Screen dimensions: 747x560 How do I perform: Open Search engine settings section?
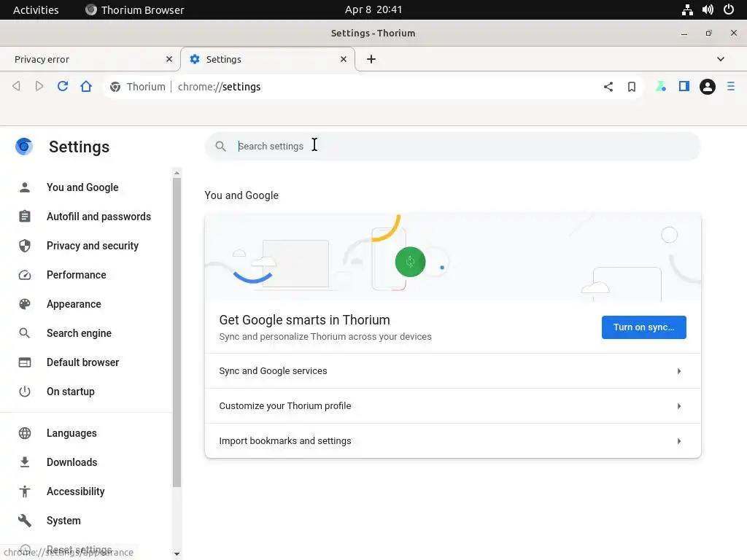(79, 333)
